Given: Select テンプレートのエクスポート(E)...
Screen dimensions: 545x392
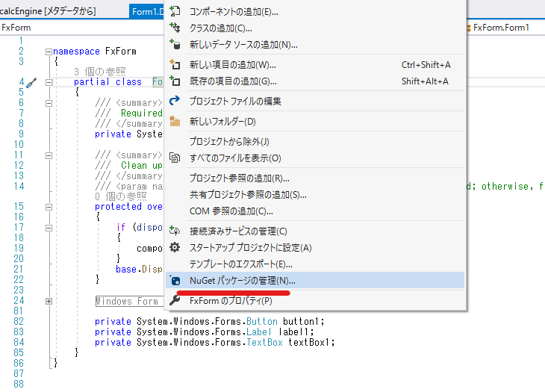Looking at the screenshot, I should point(315,264).
